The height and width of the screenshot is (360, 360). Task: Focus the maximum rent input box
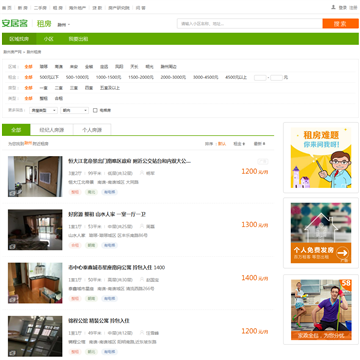click(276, 78)
